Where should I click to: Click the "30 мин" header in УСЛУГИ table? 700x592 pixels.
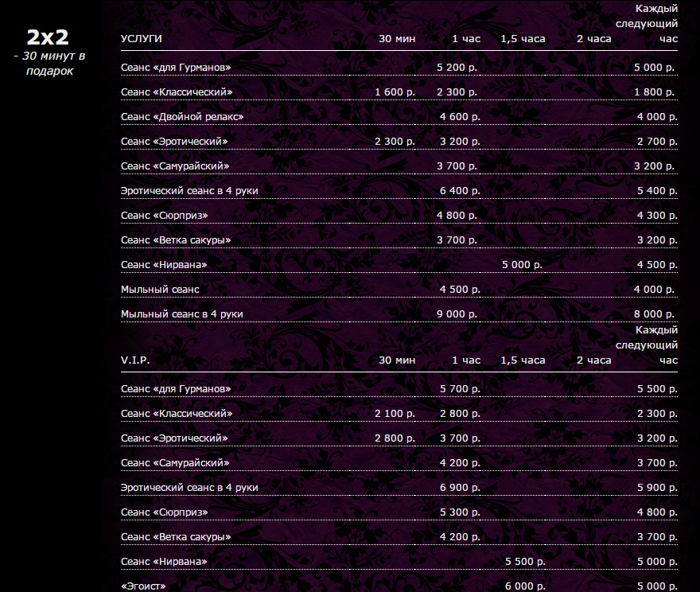[397, 38]
